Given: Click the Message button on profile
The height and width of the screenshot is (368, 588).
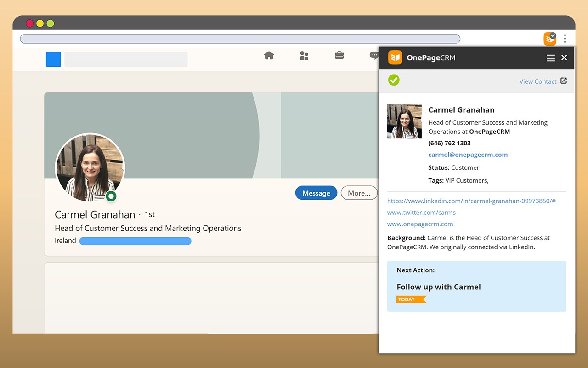Looking at the screenshot, I should pos(316,193).
